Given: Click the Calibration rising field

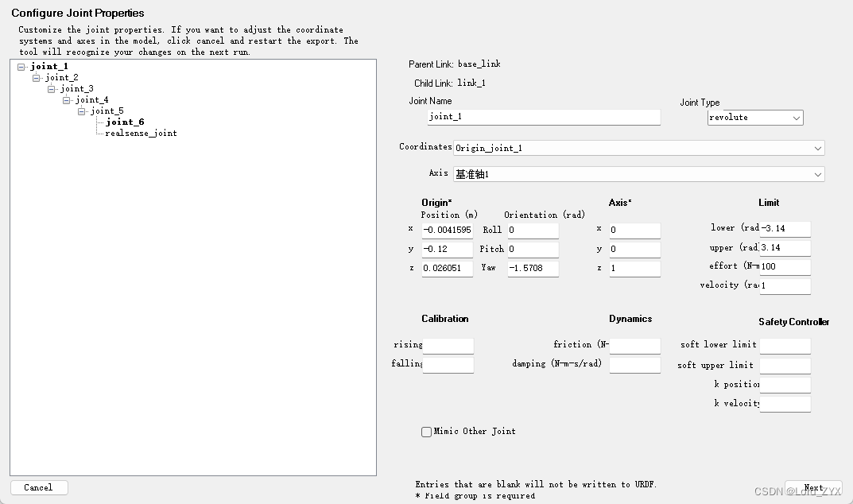Looking at the screenshot, I should click(448, 346).
